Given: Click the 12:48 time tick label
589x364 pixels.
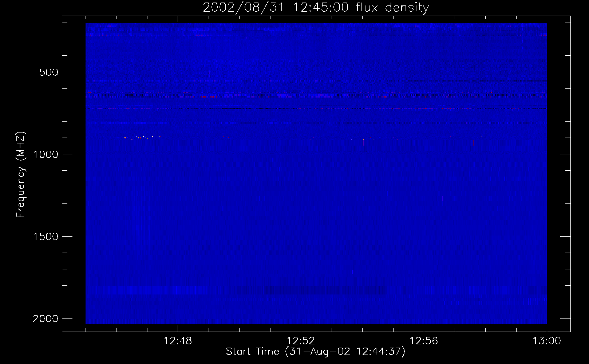Looking at the screenshot, I should pos(178,341).
